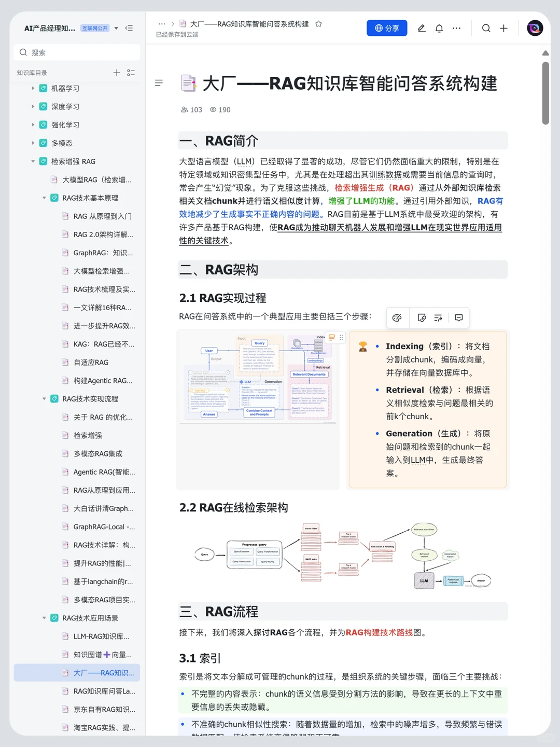
Task: Click the online retrieval architecture diagram
Action: 342,555
